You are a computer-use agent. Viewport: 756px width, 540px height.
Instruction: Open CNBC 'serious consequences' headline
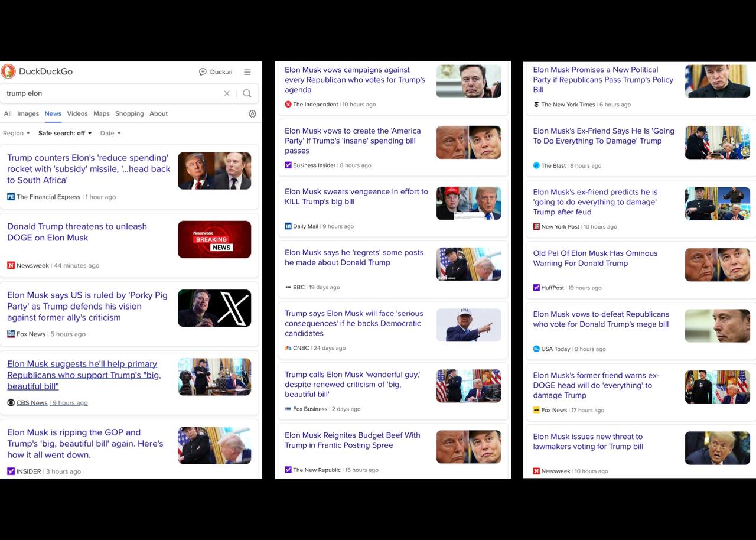(x=354, y=324)
